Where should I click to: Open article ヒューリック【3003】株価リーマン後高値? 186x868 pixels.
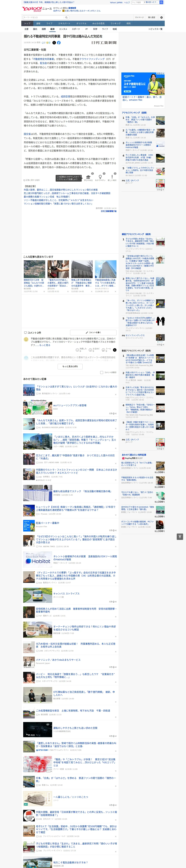(x=76, y=509)
